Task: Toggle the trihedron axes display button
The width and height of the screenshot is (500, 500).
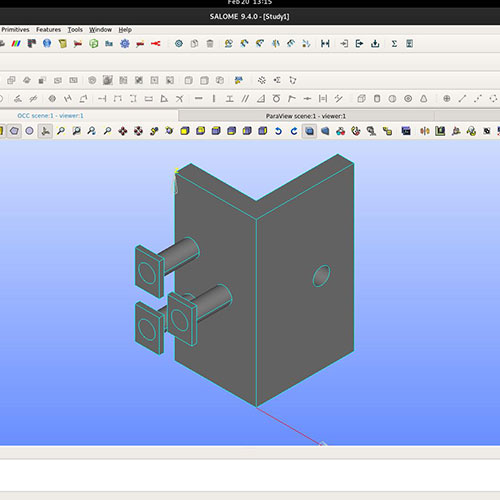Action: click(x=45, y=131)
